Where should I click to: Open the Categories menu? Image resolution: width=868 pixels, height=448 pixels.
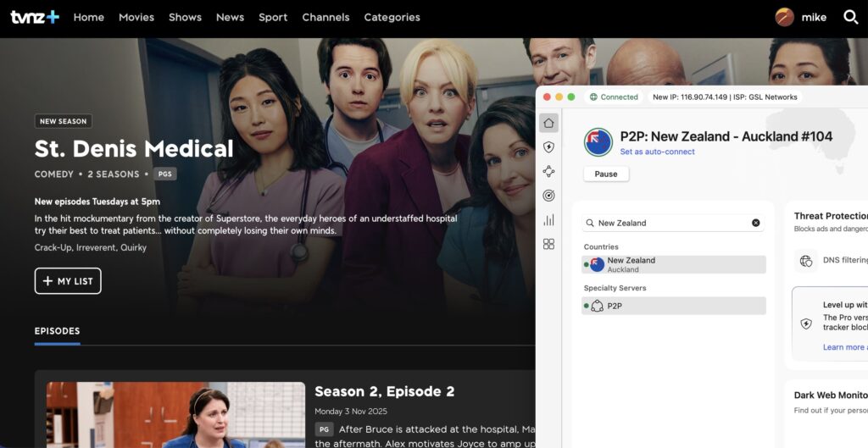tap(392, 17)
